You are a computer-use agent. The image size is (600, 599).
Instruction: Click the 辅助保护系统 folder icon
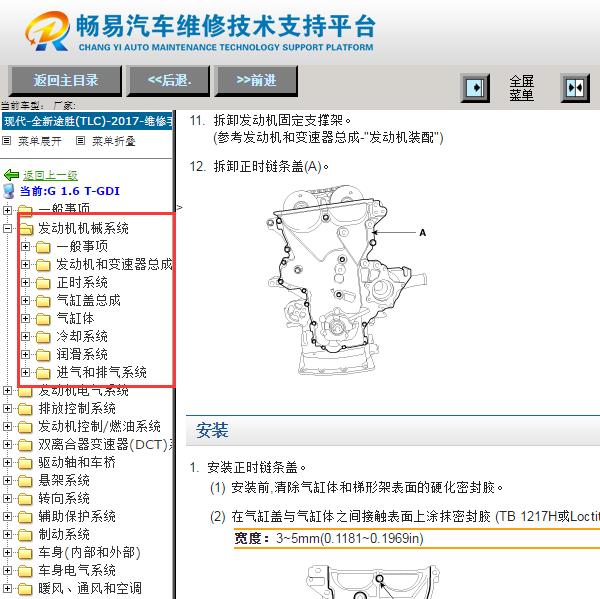(x=26, y=517)
